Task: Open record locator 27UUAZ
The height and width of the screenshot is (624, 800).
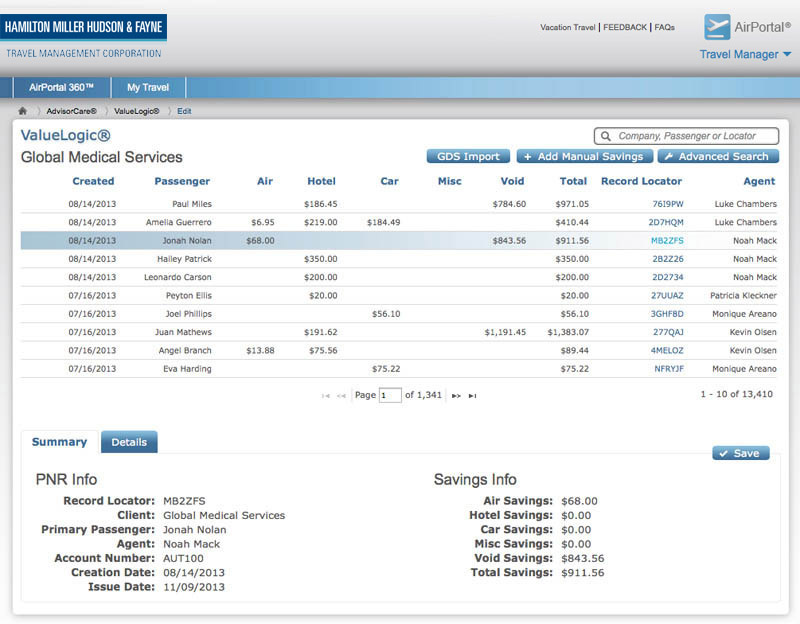Action: (x=667, y=296)
